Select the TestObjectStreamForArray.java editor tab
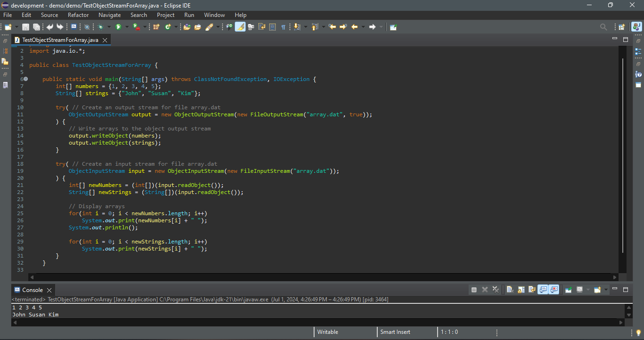This screenshot has width=644, height=340. coord(60,40)
